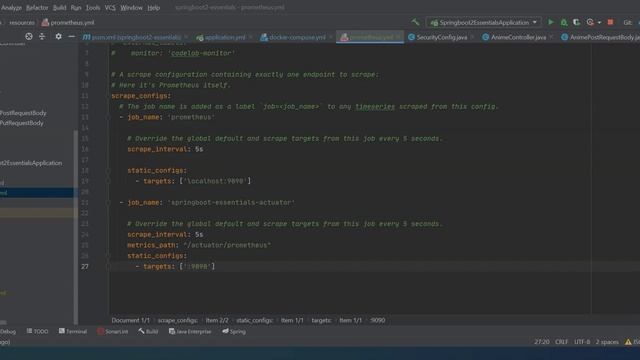The image size is (640, 360).
Task: Click the targets breadcrumb in editor footer
Action: click(x=321, y=320)
